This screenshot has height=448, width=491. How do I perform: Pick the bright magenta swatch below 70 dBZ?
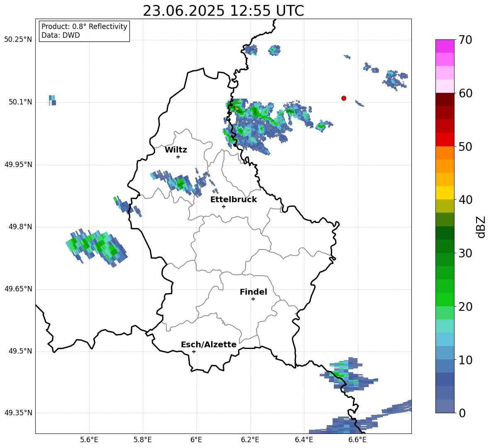[445, 46]
